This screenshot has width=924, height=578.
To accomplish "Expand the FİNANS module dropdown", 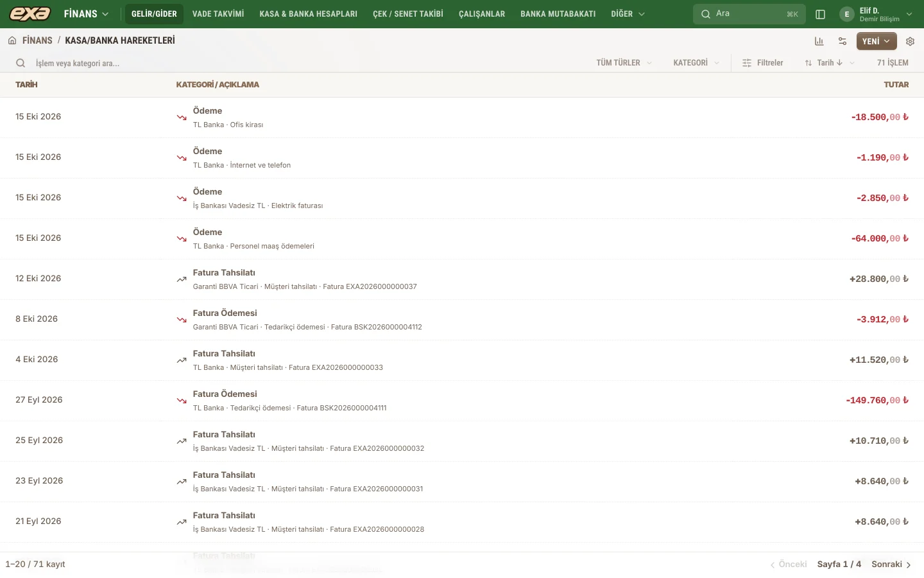I will pyautogui.click(x=86, y=14).
